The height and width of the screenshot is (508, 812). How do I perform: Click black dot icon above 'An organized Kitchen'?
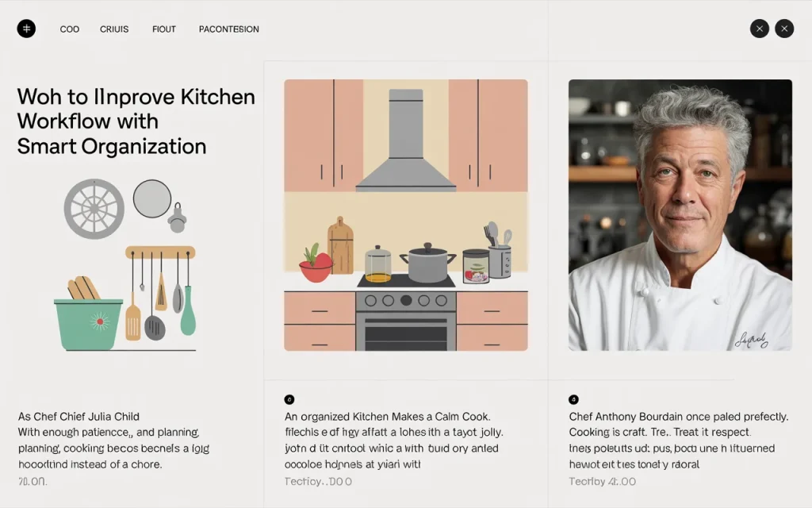[x=289, y=399]
